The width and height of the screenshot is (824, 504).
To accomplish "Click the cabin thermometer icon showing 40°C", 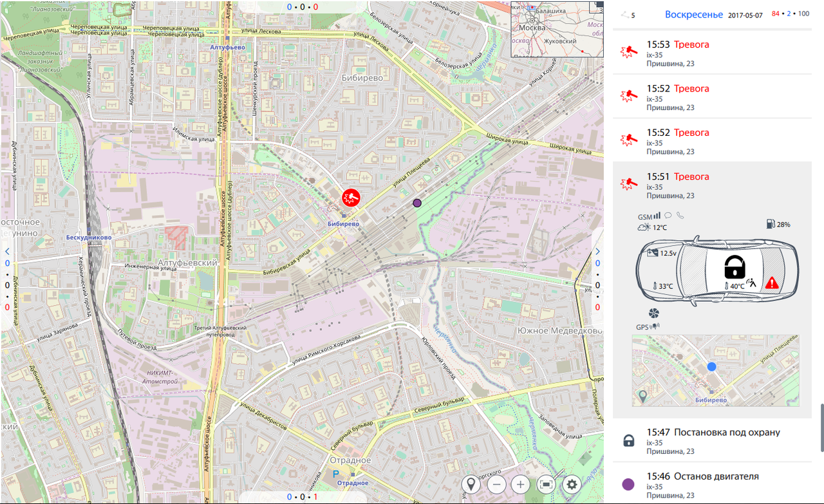I will (726, 285).
